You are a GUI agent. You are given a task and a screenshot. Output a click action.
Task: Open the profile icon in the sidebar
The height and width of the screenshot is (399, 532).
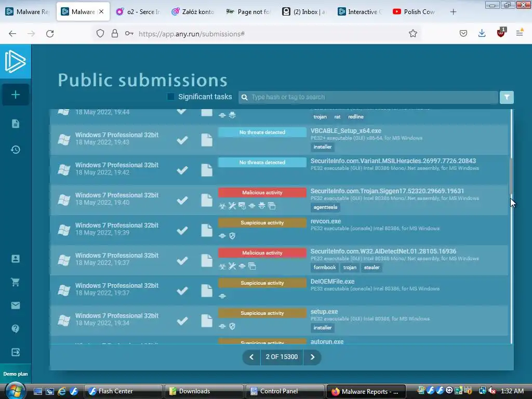tap(16, 259)
